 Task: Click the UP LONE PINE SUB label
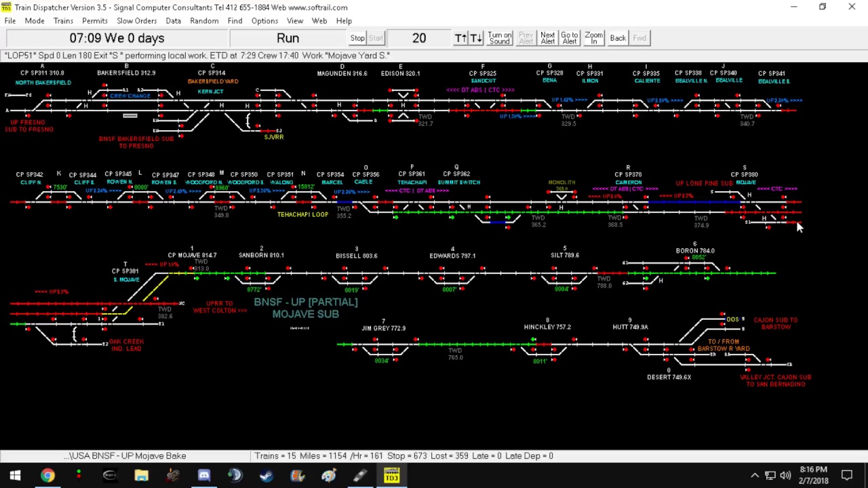[705, 183]
